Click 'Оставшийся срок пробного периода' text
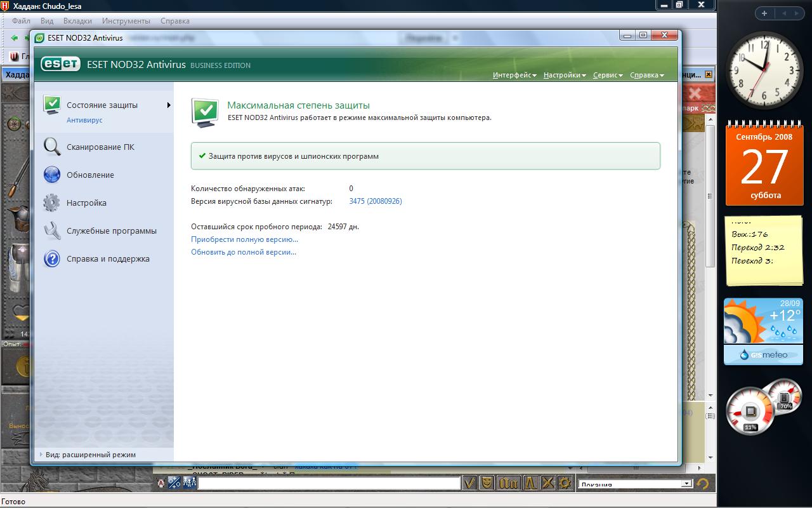Image resolution: width=812 pixels, height=508 pixels. (257, 227)
